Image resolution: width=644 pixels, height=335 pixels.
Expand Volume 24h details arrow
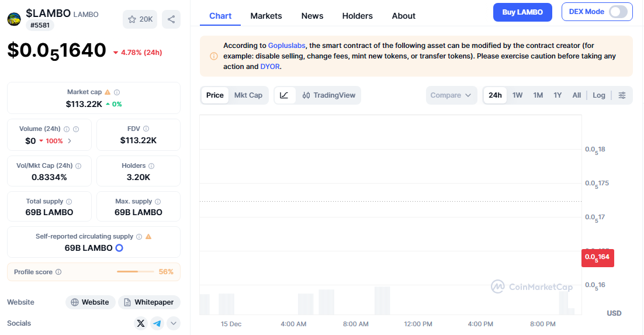70,141
